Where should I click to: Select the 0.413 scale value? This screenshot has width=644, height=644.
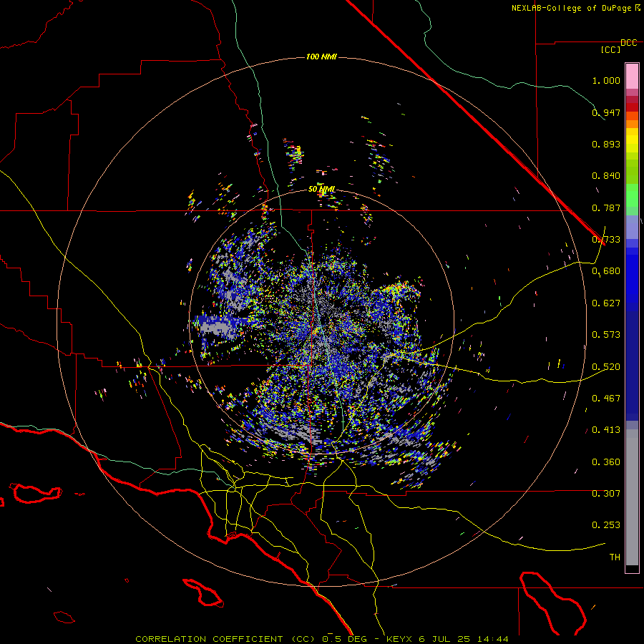(x=606, y=430)
